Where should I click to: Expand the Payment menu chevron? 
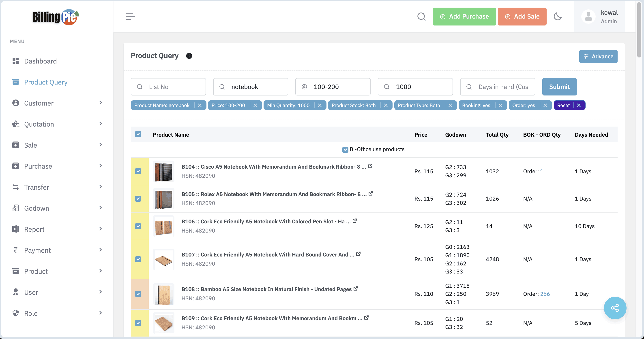click(x=101, y=250)
